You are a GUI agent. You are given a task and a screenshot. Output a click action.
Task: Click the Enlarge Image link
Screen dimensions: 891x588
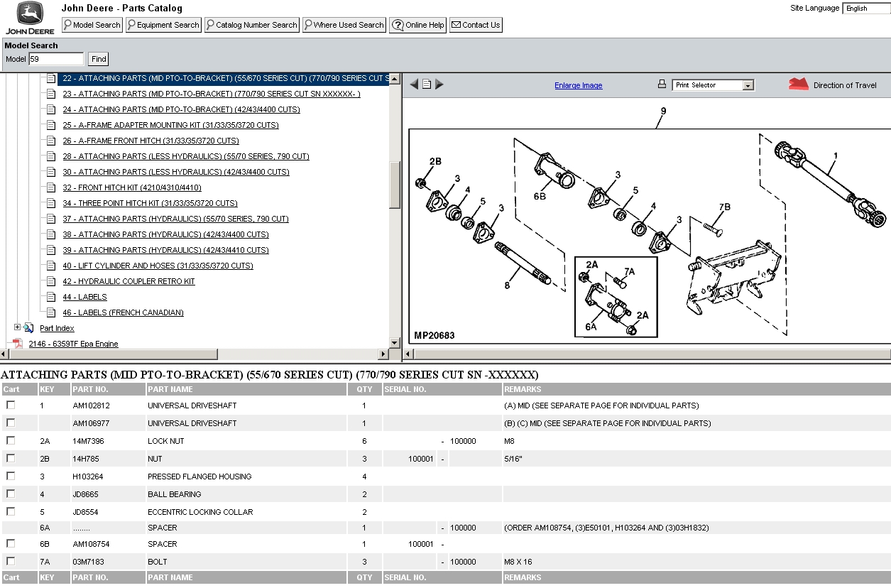(578, 86)
